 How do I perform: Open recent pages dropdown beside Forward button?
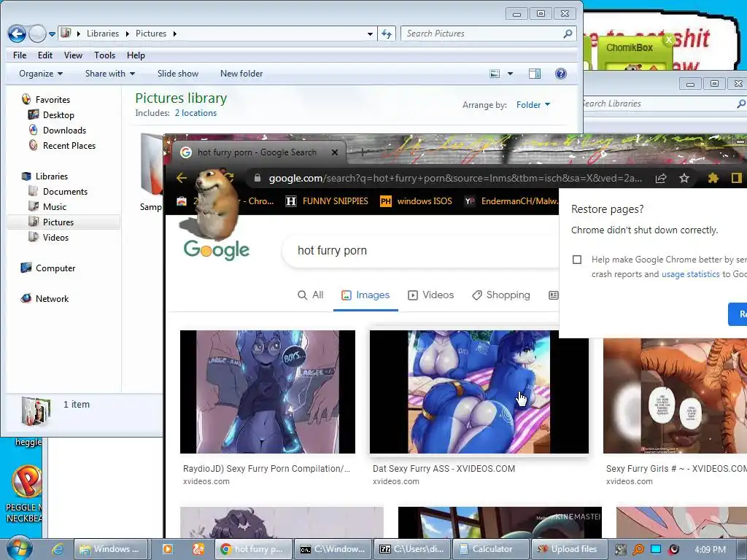point(52,34)
